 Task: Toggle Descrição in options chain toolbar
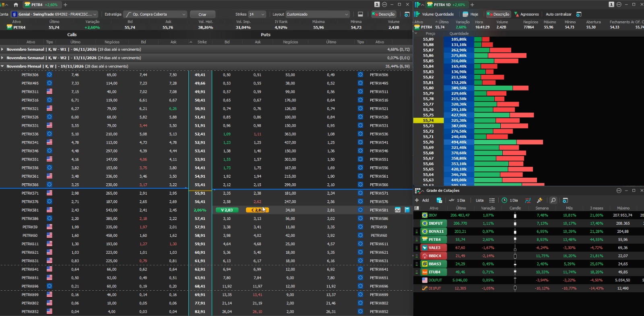click(x=384, y=14)
